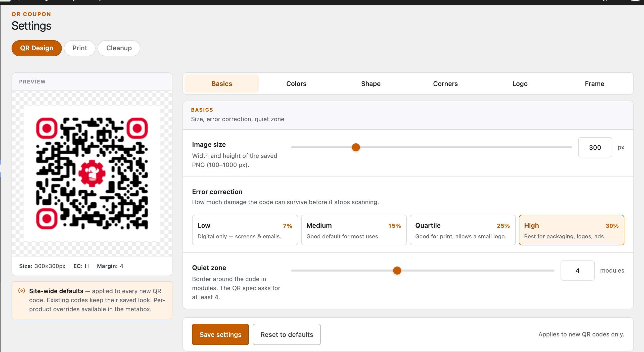
Task: Choose High 30% error correction
Action: point(571,230)
